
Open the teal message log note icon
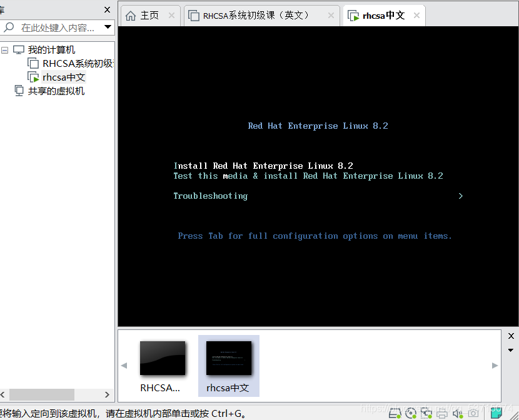(496, 412)
